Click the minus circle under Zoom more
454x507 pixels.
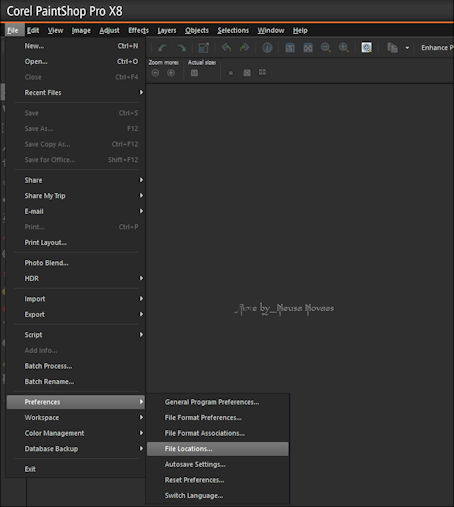(x=155, y=73)
